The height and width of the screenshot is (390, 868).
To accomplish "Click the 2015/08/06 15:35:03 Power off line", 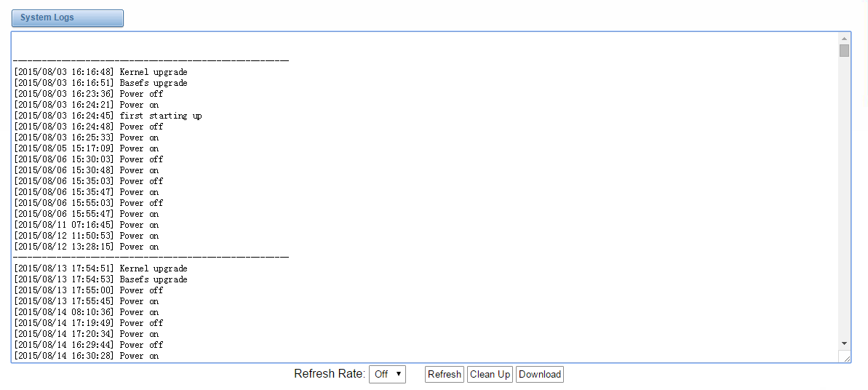I will click(89, 181).
